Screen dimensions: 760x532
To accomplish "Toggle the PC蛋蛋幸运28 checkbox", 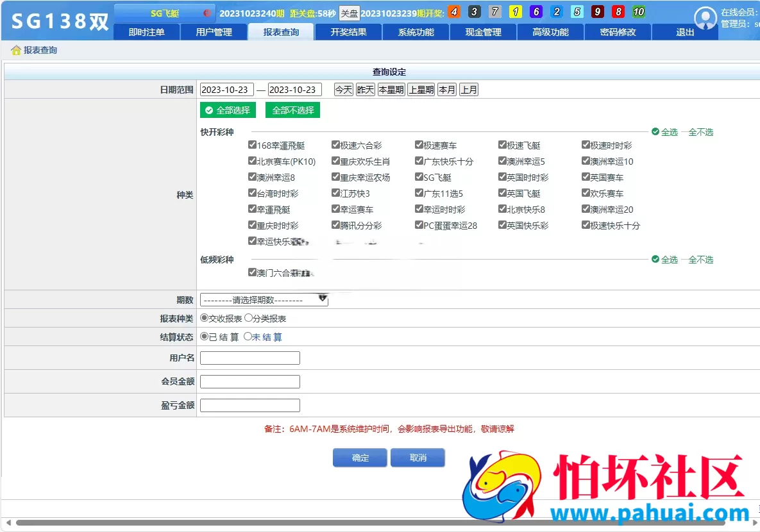I will (419, 224).
